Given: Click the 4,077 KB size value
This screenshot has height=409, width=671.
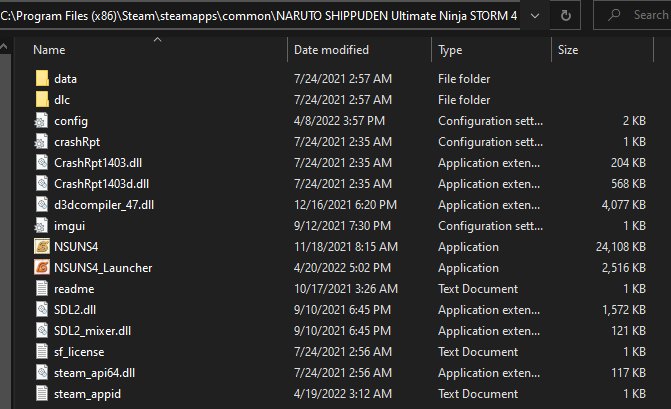Looking at the screenshot, I should [x=623, y=205].
